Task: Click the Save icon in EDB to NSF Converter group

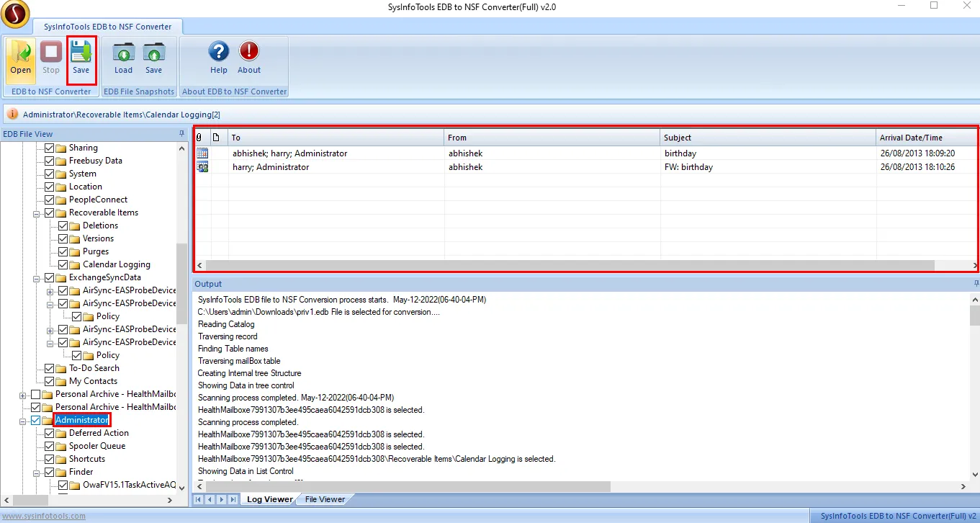Action: point(81,58)
